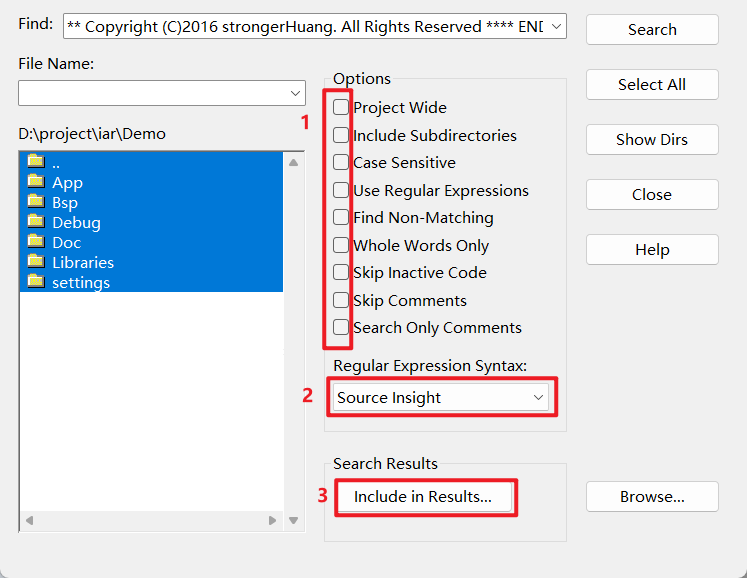Select the App folder icon

36,181
